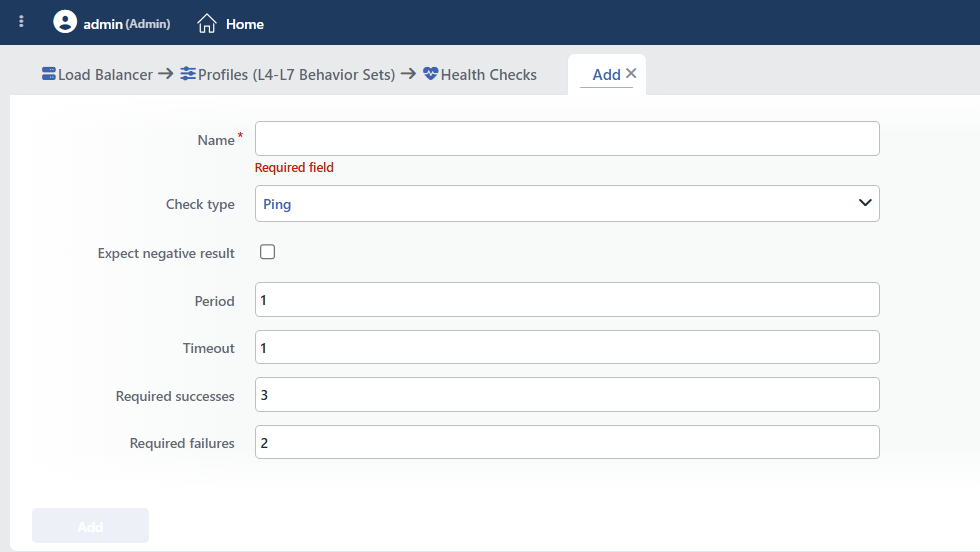980x552 pixels.
Task: Click the 'Expect negative result' label
Action: [166, 253]
